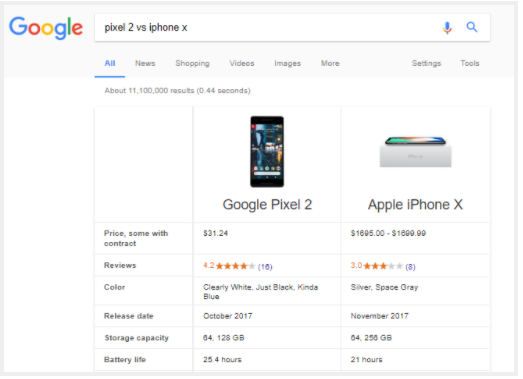Click the iPhone X star rating
Viewport: 523px width, 379px height.
click(x=383, y=266)
